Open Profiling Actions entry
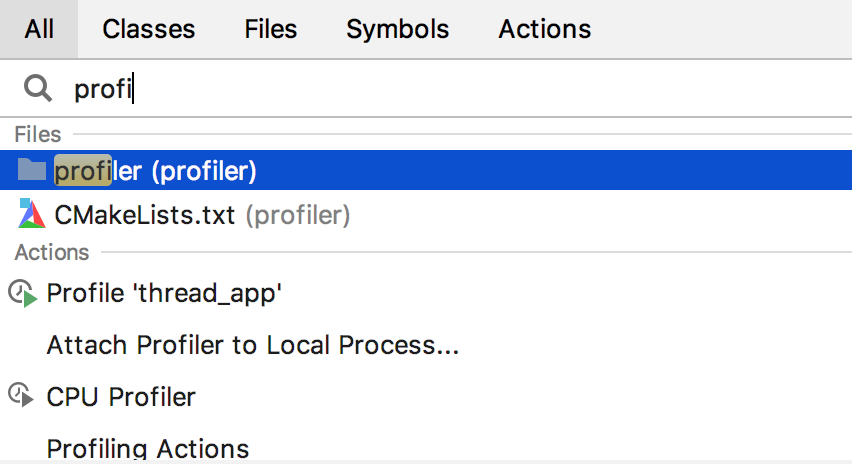This screenshot has width=852, height=464. 148,448
